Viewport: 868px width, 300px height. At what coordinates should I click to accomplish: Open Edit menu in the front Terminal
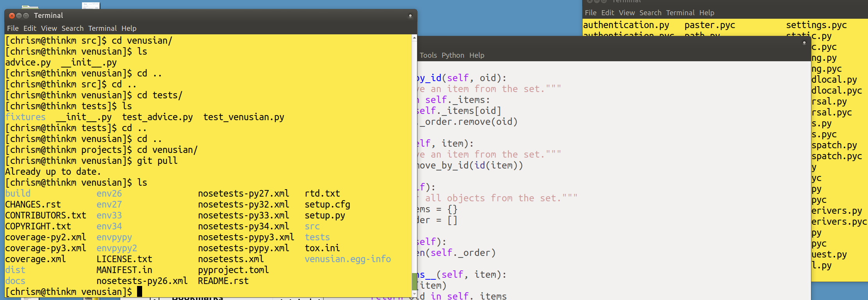30,28
